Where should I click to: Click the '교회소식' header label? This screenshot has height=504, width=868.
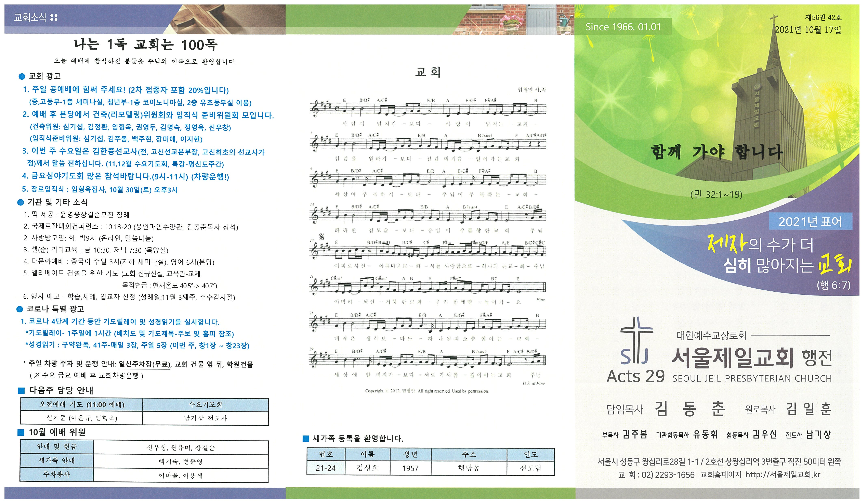pos(30,18)
